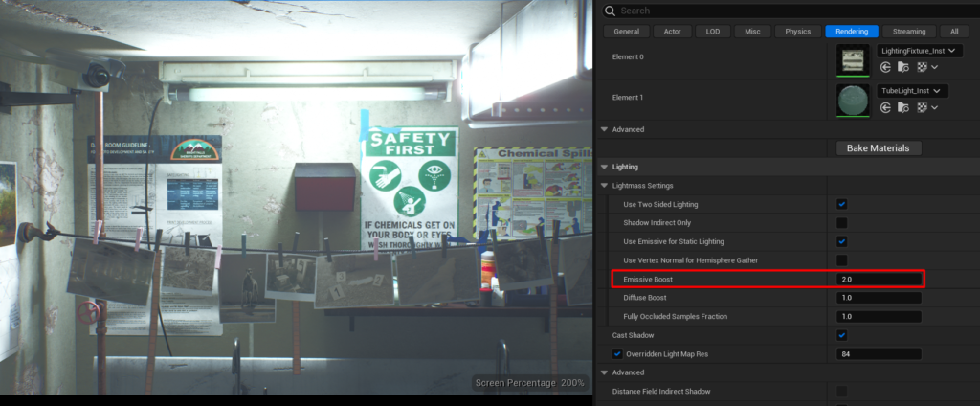The width and height of the screenshot is (980, 406).
Task: Click into the details Search field
Action: click(x=790, y=11)
